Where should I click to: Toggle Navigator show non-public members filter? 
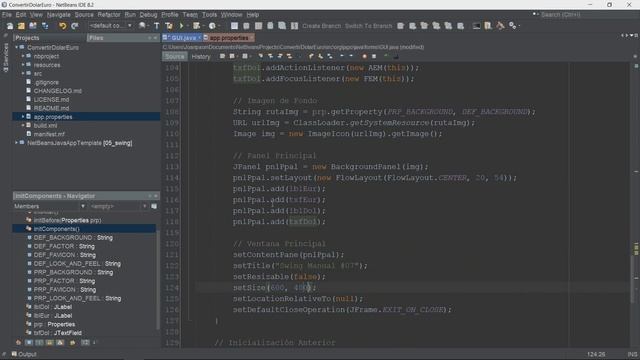tap(50, 342)
